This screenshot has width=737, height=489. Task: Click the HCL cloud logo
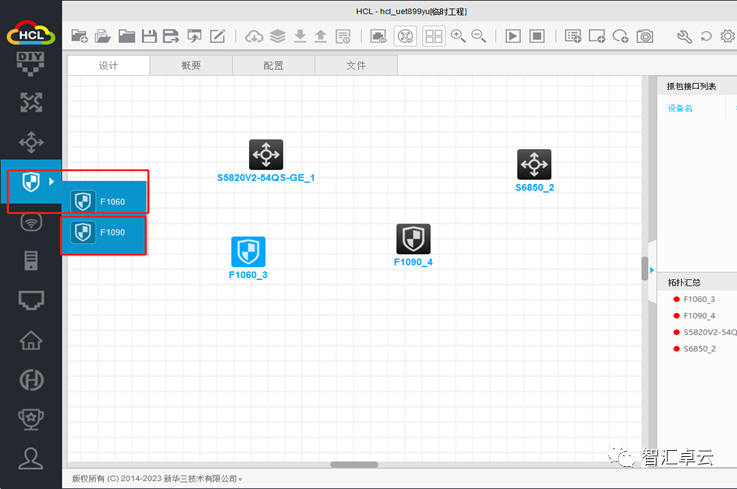point(31,33)
